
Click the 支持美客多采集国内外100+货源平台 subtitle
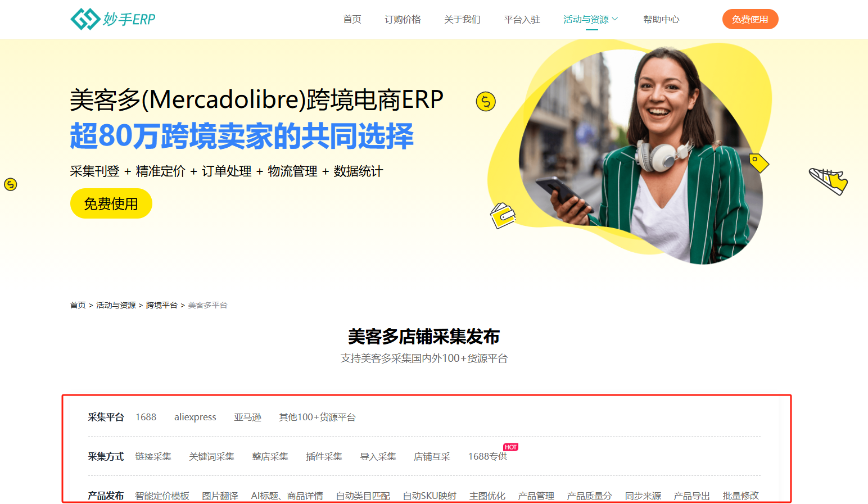(x=424, y=358)
